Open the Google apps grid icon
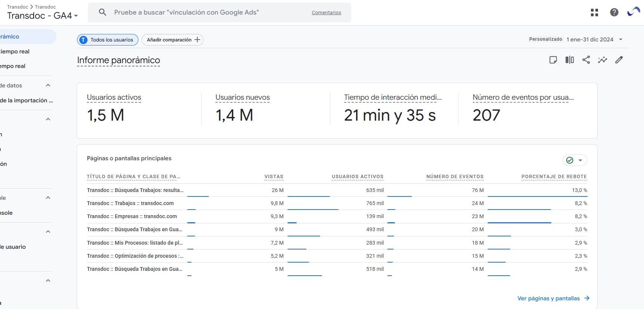Viewport: 644px width, 313px height. 594,13
